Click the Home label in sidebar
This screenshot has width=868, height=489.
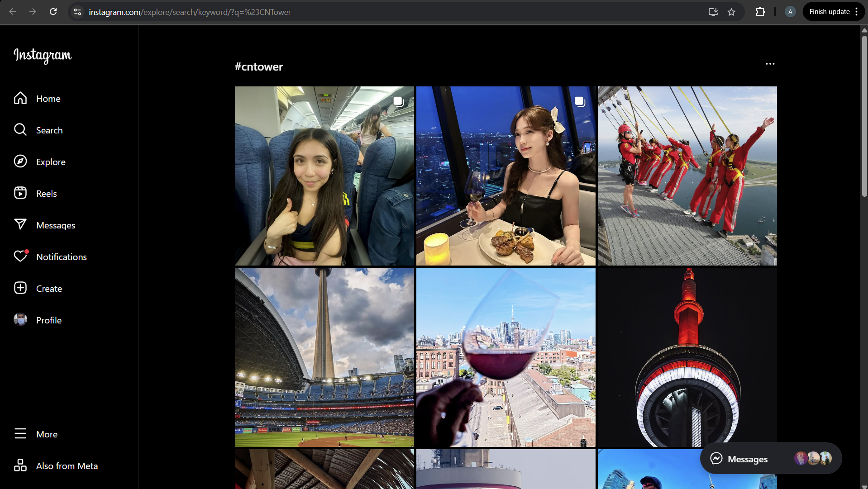(x=48, y=99)
